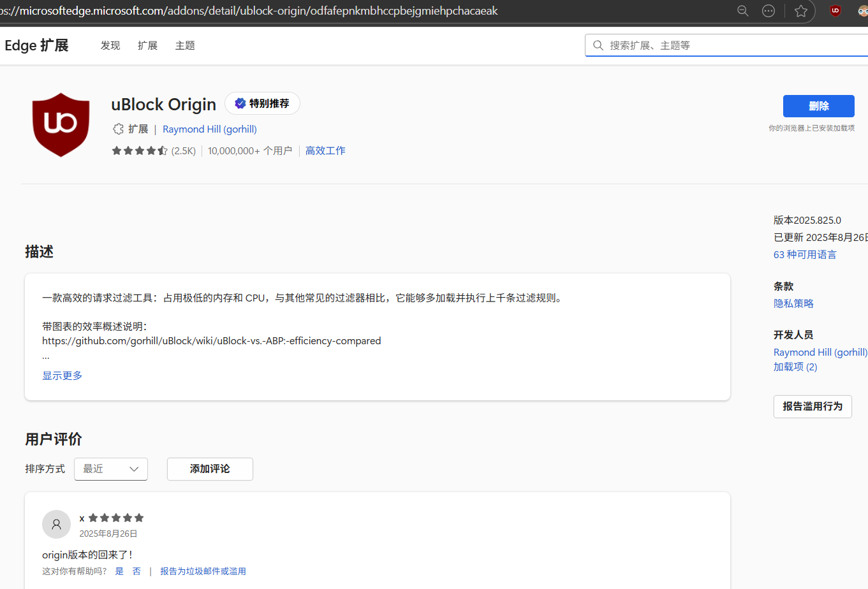Click the star rating for uBlock Origin
The height and width of the screenshot is (589, 868).
click(x=140, y=151)
